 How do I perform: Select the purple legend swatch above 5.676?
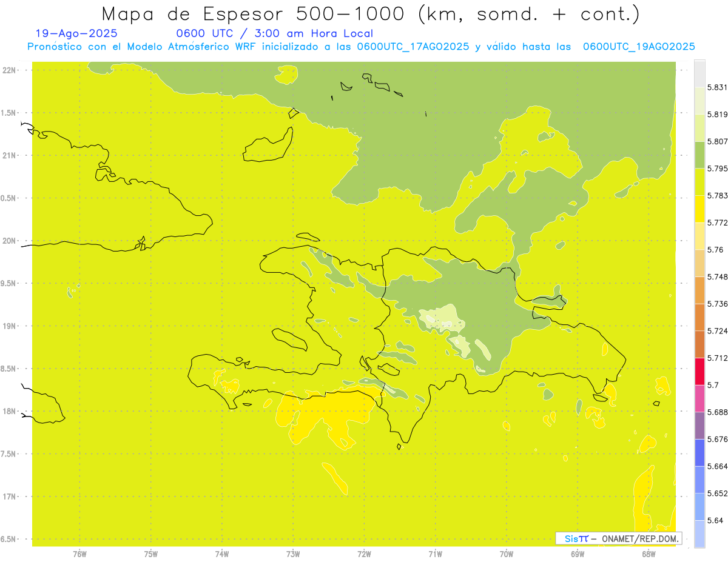point(699,426)
